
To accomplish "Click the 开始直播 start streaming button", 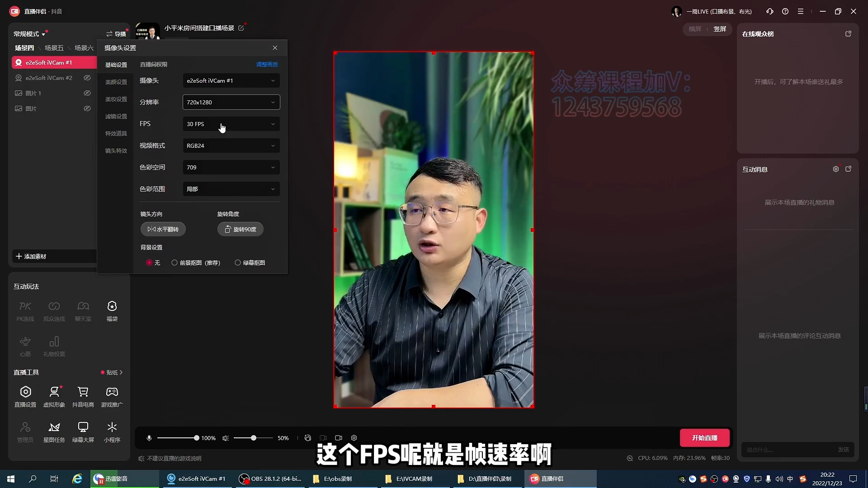I will tap(704, 438).
